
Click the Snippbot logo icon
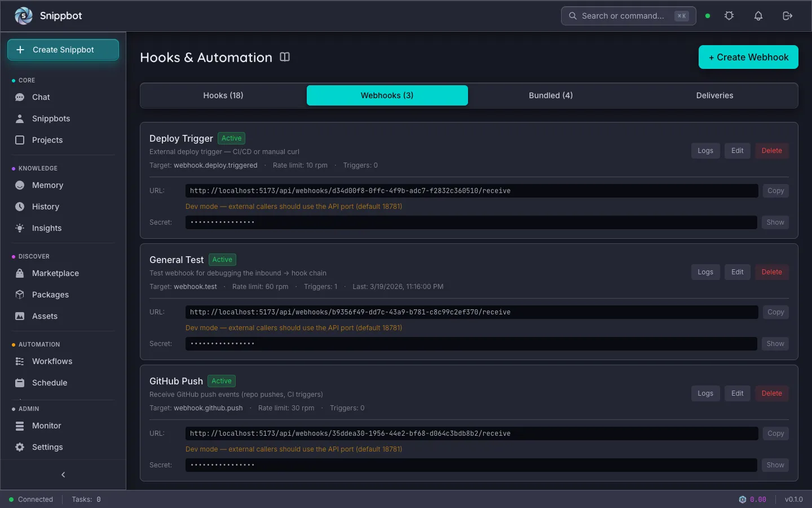click(x=23, y=16)
